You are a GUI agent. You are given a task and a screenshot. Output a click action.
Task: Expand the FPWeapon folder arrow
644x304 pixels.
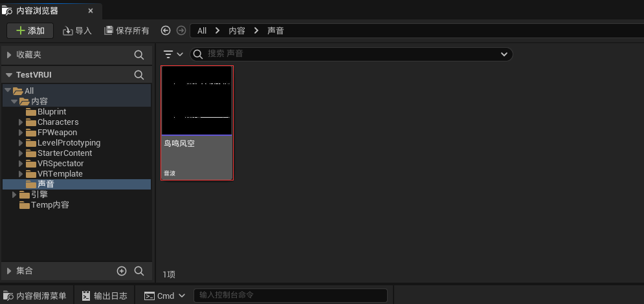[21, 133]
